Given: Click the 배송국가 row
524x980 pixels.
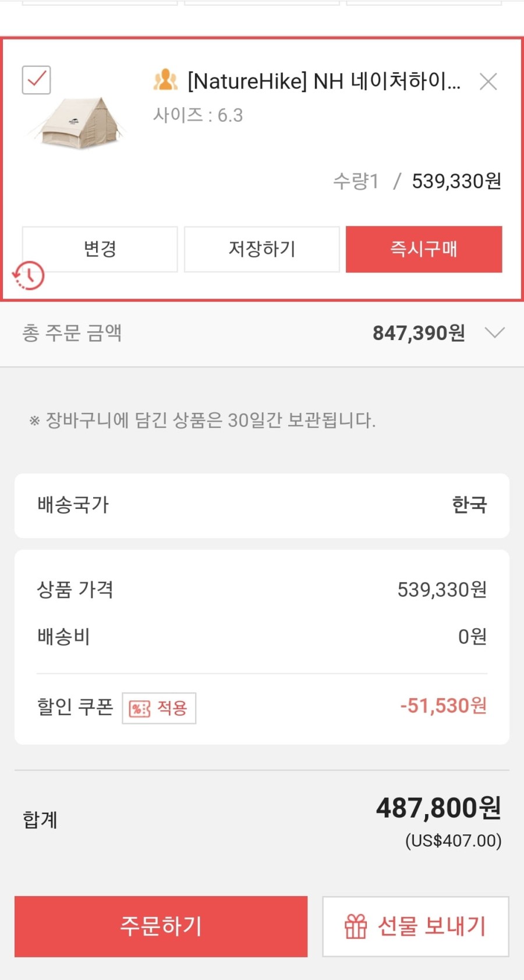Looking at the screenshot, I should tap(262, 505).
